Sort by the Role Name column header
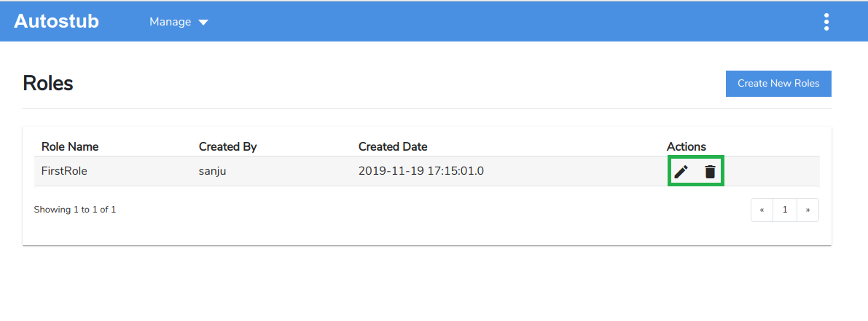 (x=70, y=146)
